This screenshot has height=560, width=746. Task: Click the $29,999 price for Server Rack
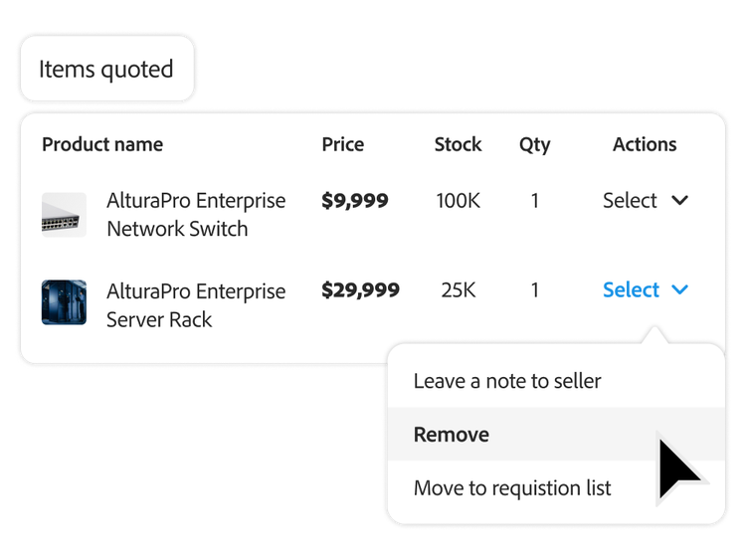(360, 290)
